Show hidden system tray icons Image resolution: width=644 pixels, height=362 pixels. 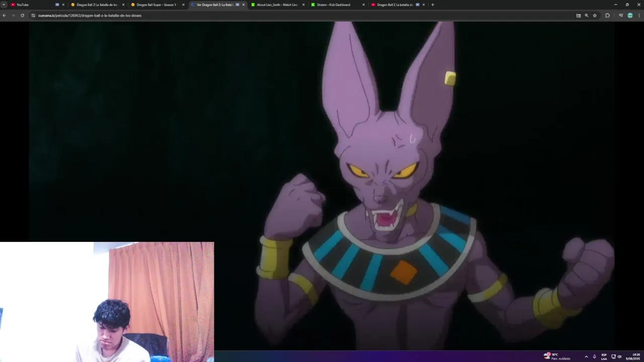pos(586,356)
